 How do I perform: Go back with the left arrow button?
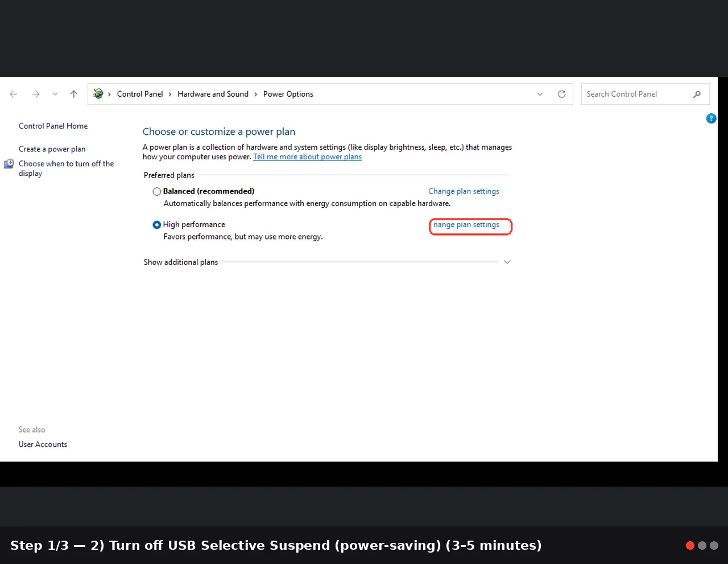click(14, 94)
